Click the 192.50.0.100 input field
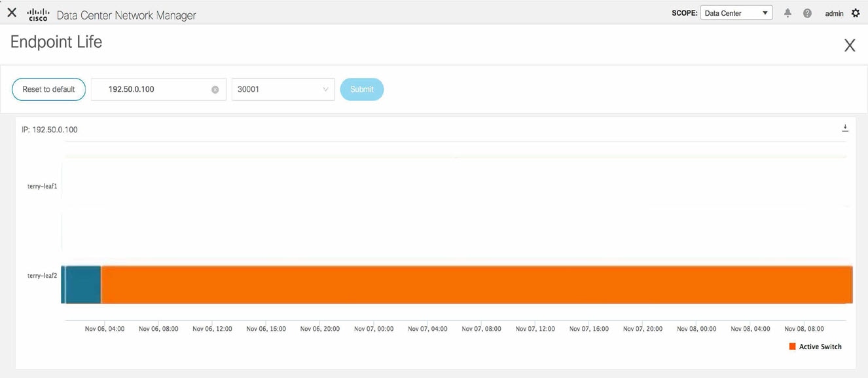868x378 pixels. (x=158, y=89)
